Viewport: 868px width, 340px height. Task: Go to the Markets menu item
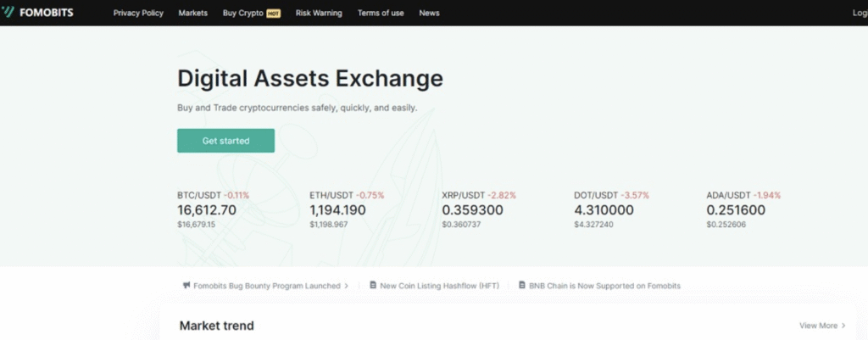pyautogui.click(x=192, y=14)
